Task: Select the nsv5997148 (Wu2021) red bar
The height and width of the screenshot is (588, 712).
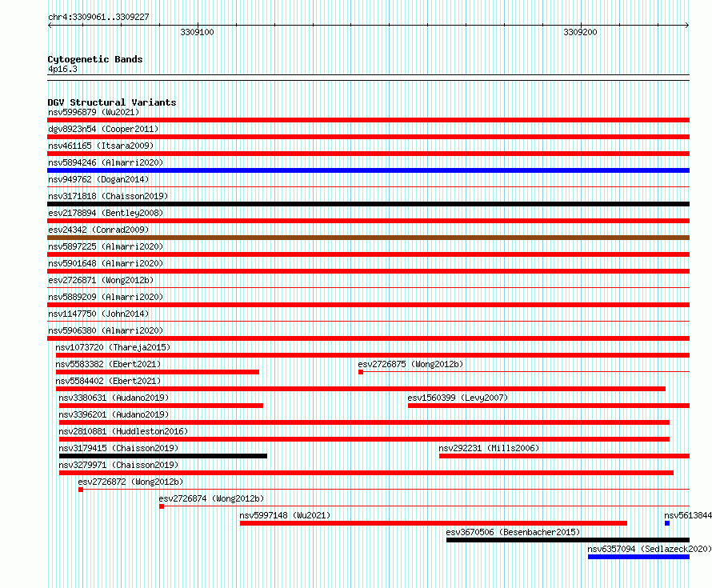Action: [x=434, y=523]
